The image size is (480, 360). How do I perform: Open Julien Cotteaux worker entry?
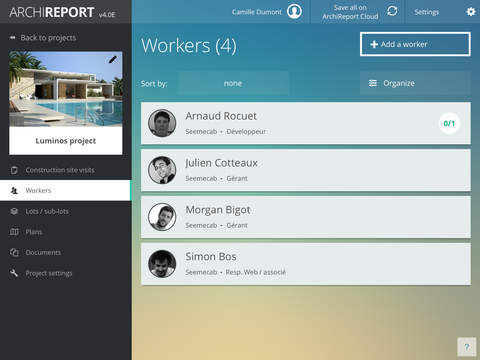pos(306,170)
